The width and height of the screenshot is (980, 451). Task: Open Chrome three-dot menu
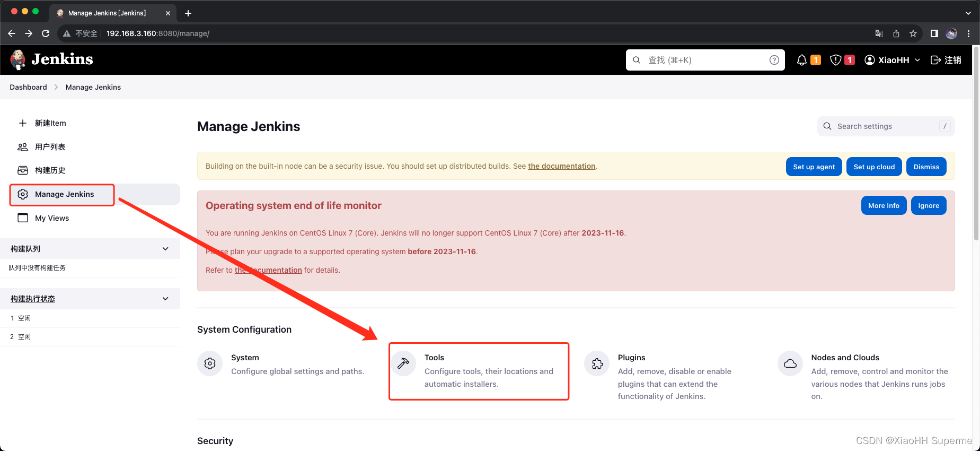968,33
